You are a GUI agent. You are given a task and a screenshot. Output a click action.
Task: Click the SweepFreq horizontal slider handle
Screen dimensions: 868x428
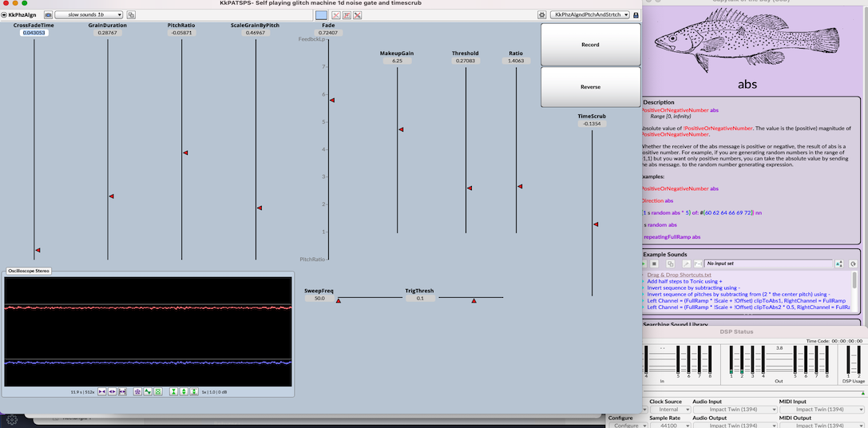click(339, 301)
